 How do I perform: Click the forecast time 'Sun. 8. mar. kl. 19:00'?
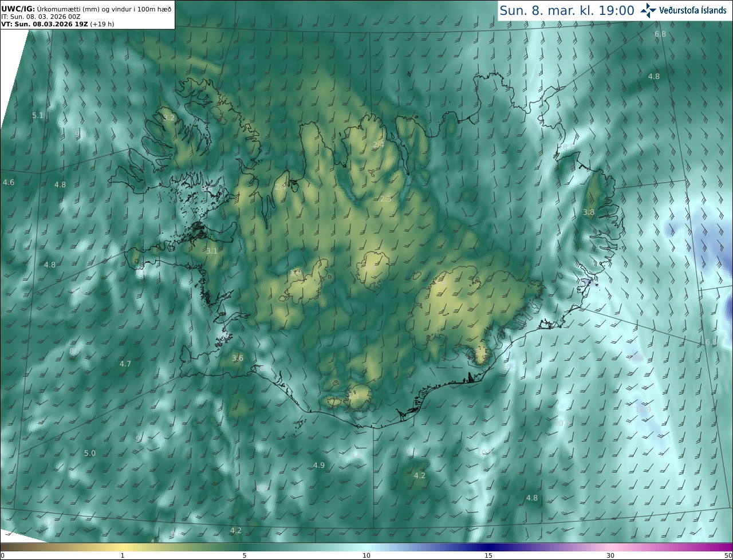point(567,10)
